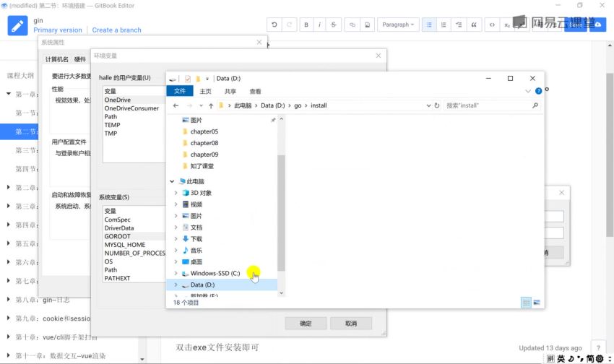Click the blockquote icon in toolbar

474,25
